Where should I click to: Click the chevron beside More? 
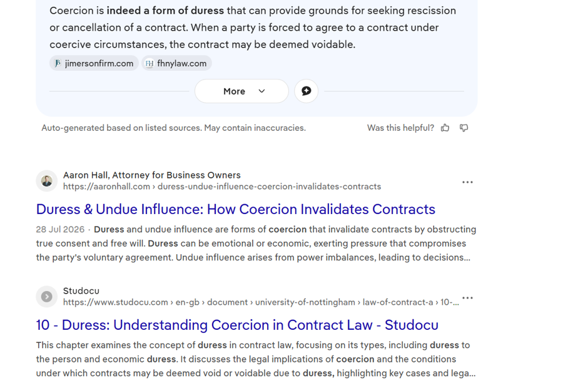click(261, 91)
